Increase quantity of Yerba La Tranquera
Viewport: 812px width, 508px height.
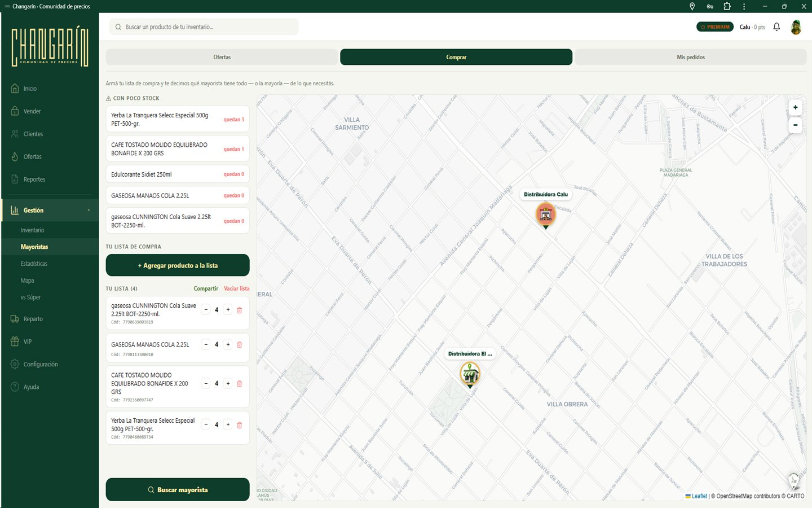pos(228,424)
